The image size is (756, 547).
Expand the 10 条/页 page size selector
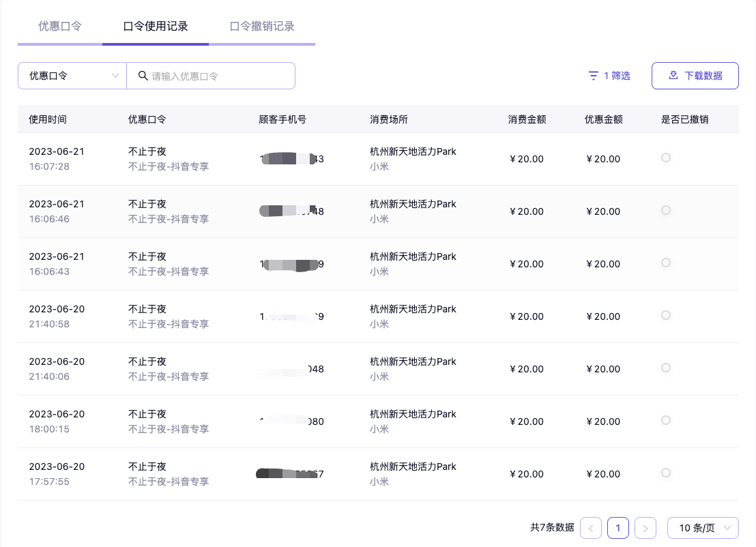pyautogui.click(x=703, y=528)
